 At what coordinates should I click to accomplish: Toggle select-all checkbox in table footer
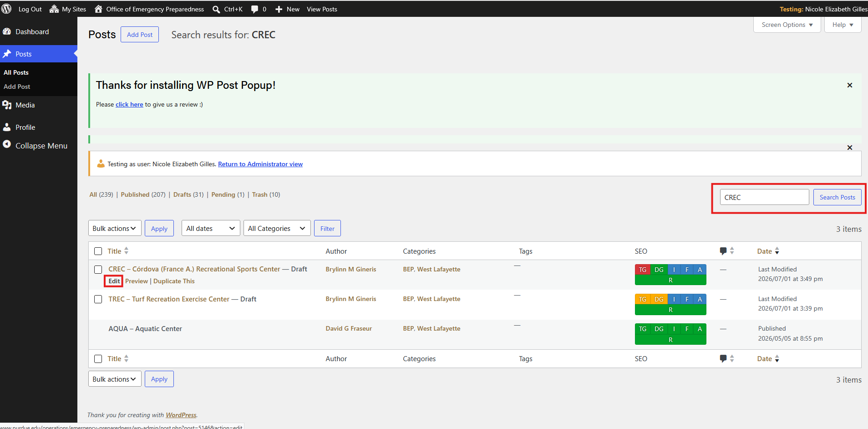[98, 359]
